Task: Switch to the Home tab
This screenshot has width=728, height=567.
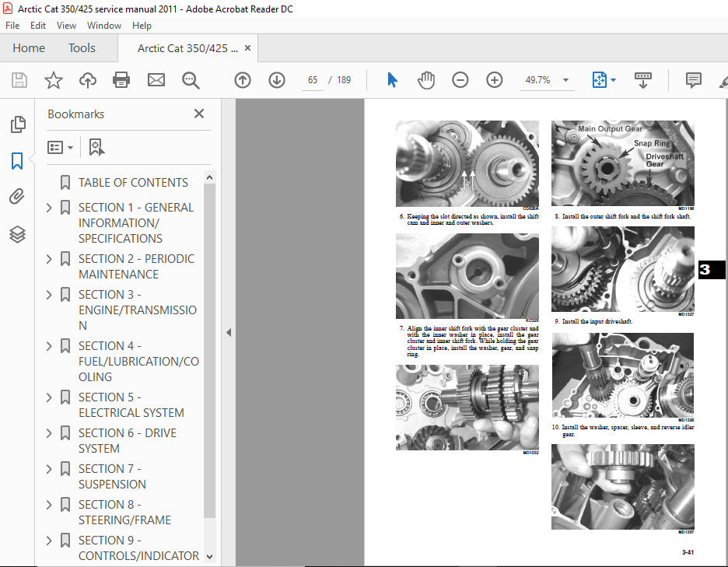Action: click(29, 47)
